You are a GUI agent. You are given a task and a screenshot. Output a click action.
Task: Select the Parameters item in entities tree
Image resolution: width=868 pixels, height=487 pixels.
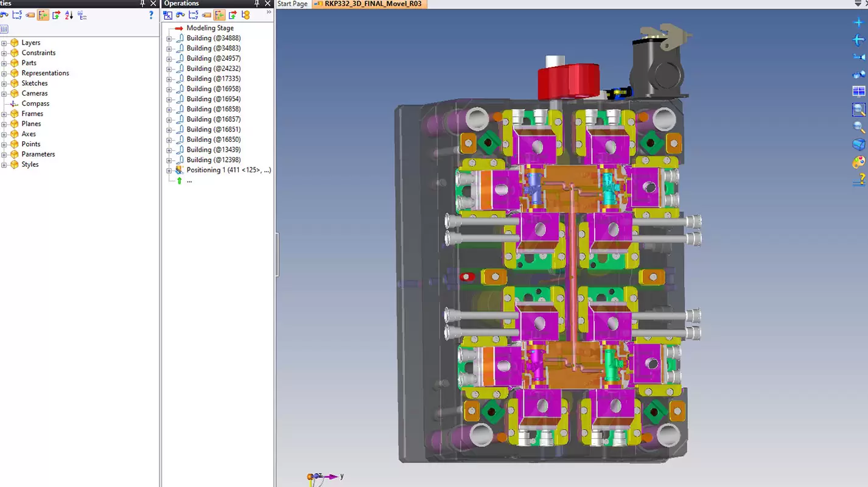click(38, 154)
